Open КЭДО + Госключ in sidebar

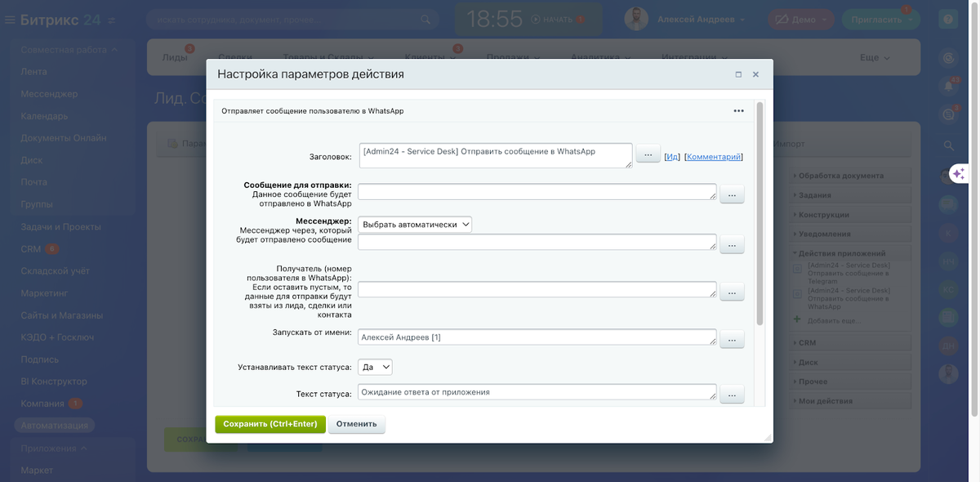pos(57,337)
